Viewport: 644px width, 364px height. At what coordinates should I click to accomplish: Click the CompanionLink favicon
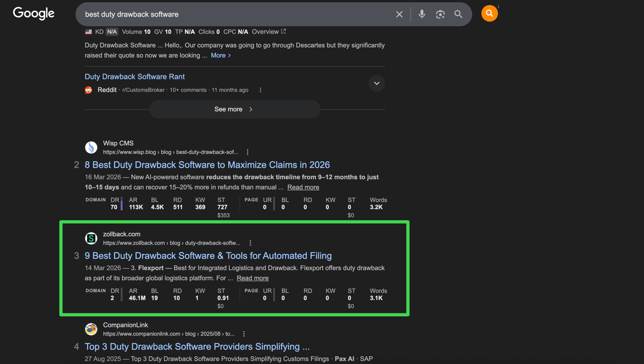click(91, 329)
